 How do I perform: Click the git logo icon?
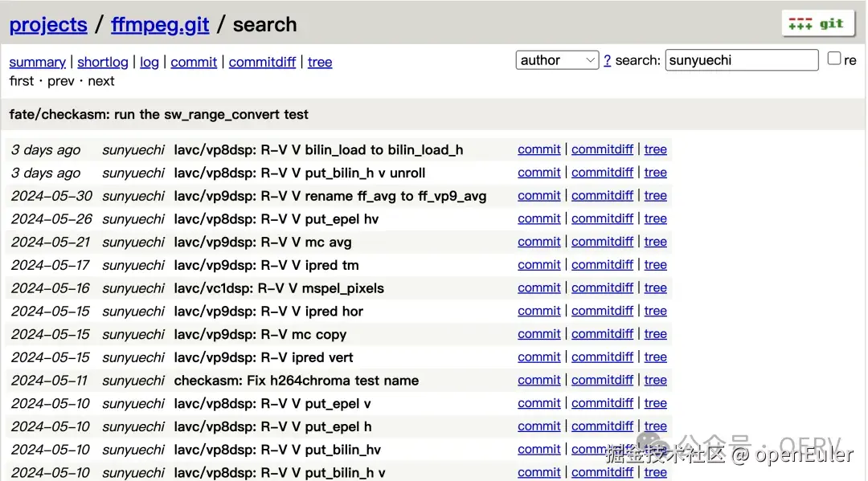pos(817,24)
